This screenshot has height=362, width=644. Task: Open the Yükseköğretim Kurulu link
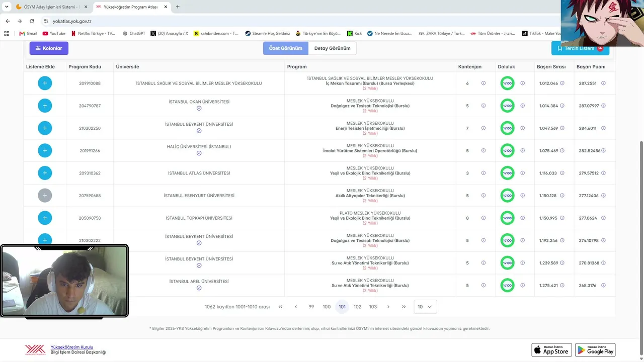[x=72, y=347]
